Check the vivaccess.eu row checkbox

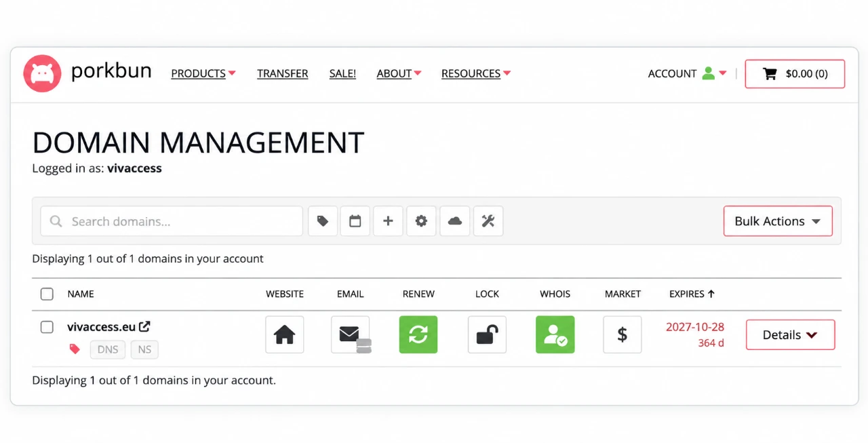point(47,327)
